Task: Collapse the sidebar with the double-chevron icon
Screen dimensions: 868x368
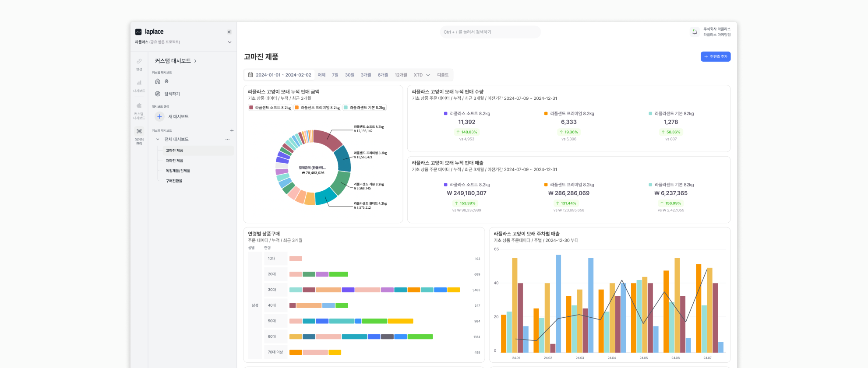Action: (229, 32)
